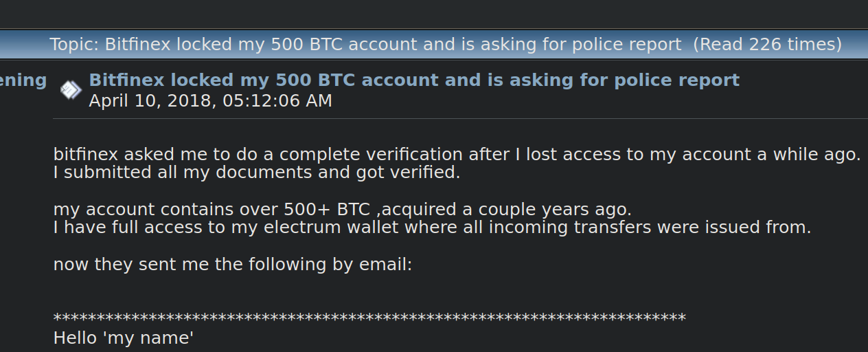Screen dimensions: 868x352
Task: Click the row of asterisks separator
Action: coord(369,318)
